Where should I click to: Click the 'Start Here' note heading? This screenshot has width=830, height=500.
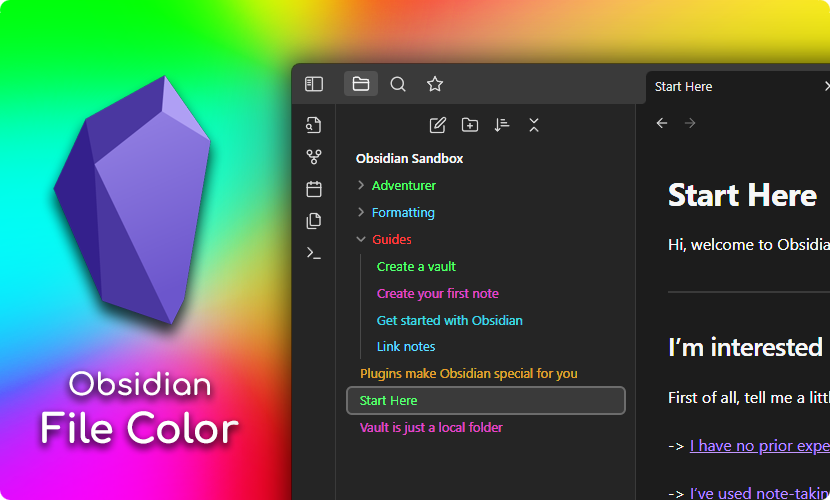pos(742,195)
